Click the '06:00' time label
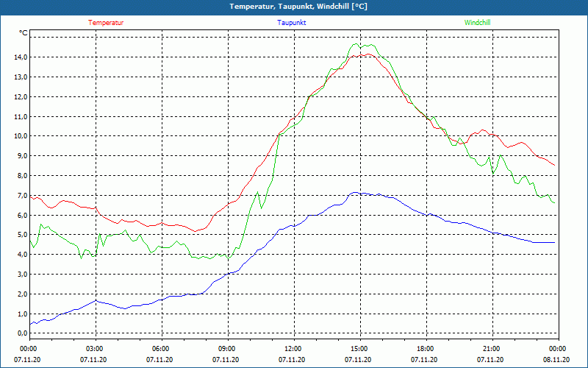This screenshot has height=368, width=588. (159, 348)
